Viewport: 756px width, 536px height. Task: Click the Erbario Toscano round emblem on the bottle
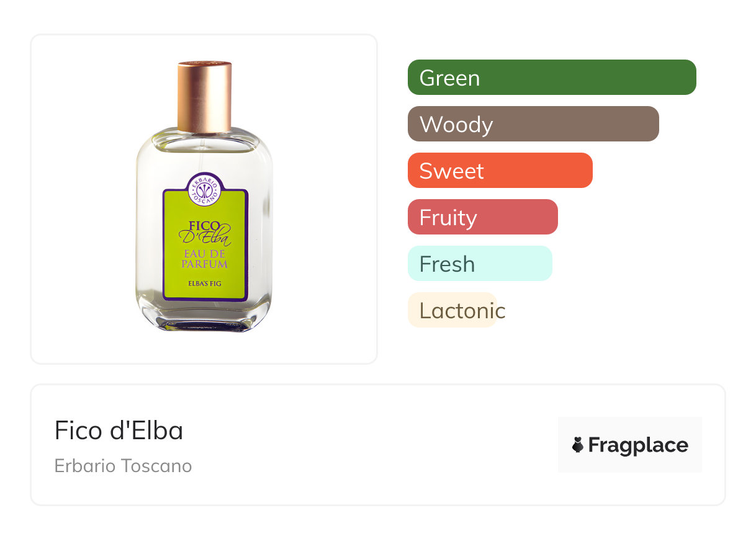[x=205, y=188]
